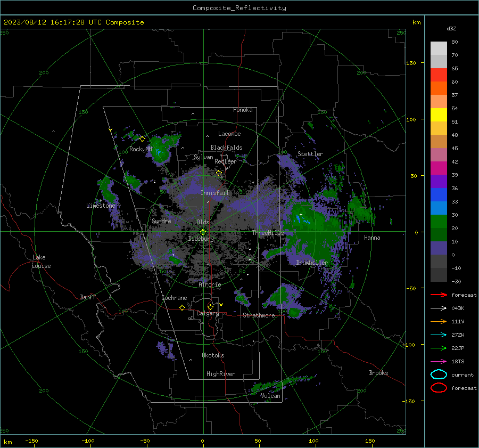Screen dimensions: 479x448
Task: Click the 04DK legend label
Action: 458,308
